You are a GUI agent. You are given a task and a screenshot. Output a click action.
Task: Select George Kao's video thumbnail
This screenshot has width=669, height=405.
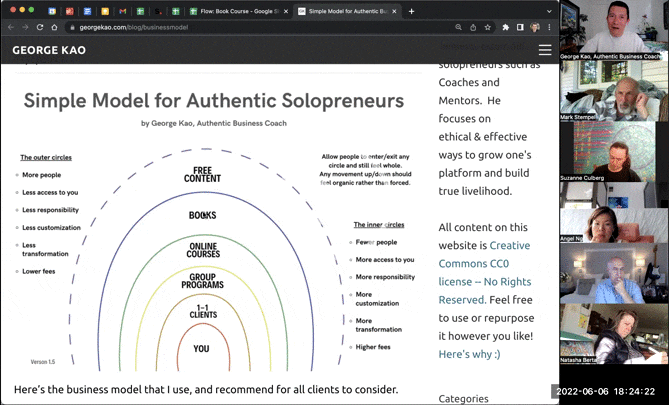[x=614, y=30]
